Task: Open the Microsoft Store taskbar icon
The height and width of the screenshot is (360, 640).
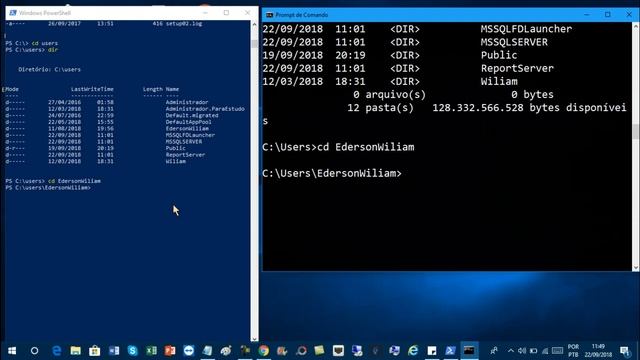Action: [x=95, y=351]
